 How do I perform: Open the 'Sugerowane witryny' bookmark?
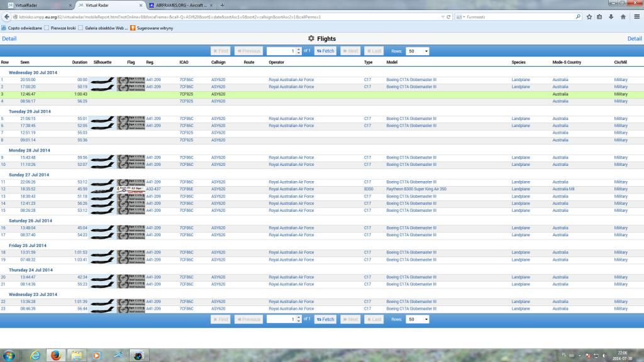coord(151,28)
